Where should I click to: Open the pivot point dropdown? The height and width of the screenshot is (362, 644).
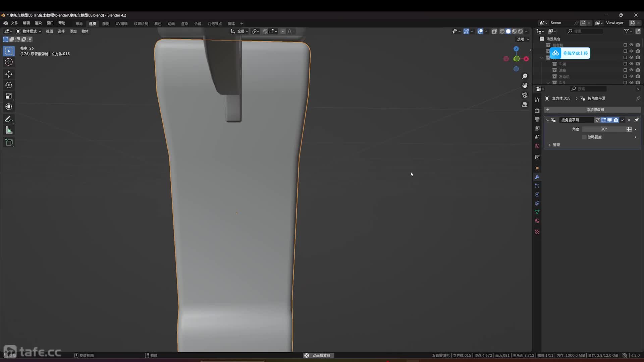(256, 31)
